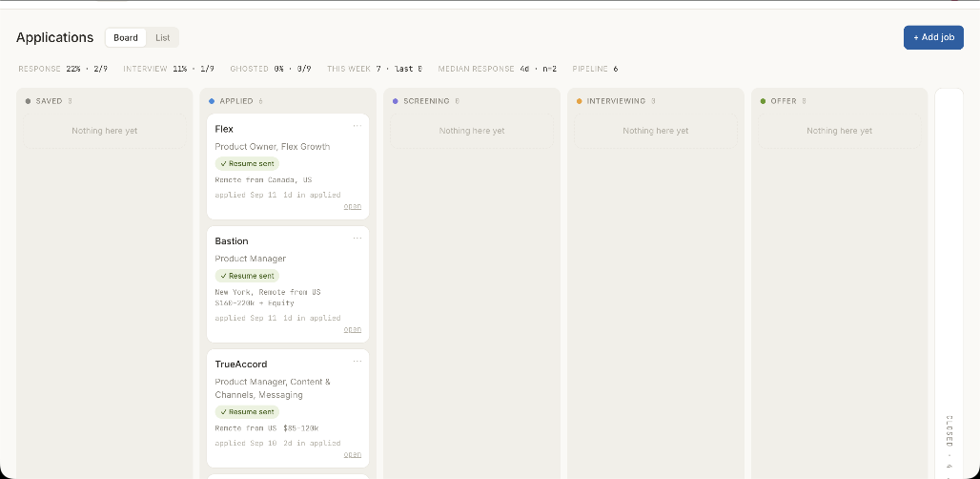Viewport: 980px width, 479px height.
Task: Click Nothing here yet in Screening column
Action: click(x=472, y=131)
